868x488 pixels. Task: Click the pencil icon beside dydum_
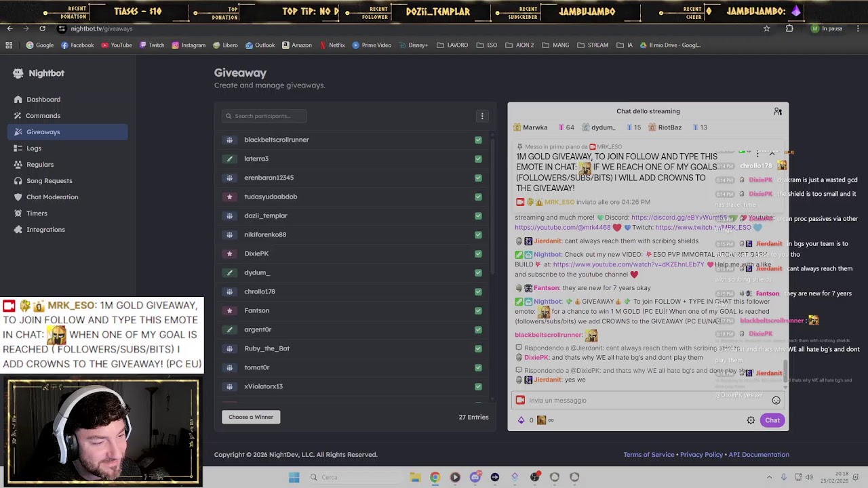coord(229,272)
